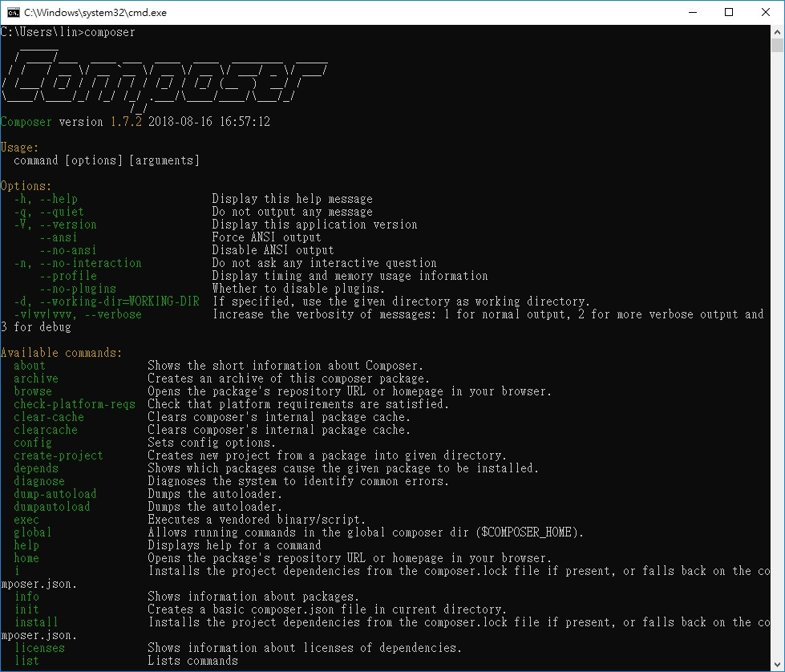Click the 'browse' command
Screen dimensions: 785x672
click(33, 391)
